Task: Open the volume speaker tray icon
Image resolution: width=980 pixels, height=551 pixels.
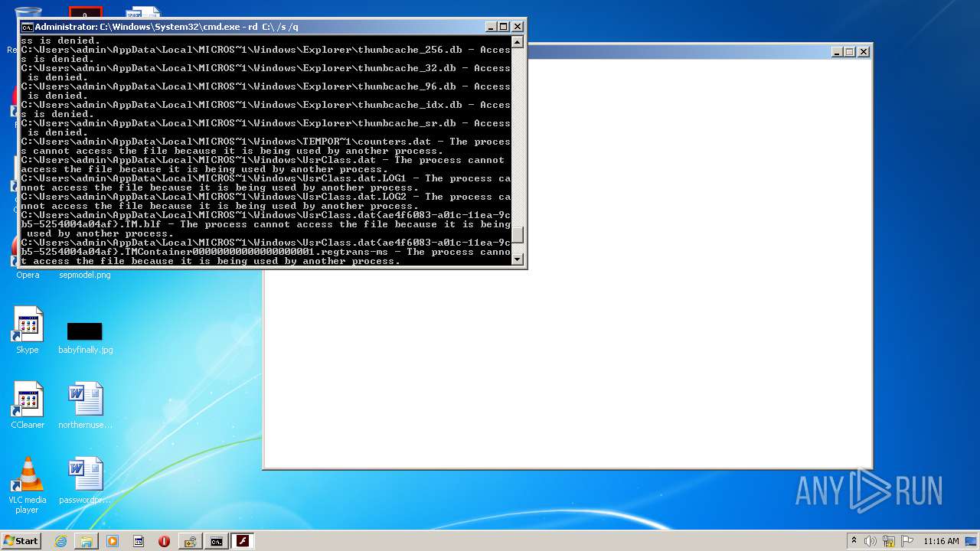Action: point(871,541)
